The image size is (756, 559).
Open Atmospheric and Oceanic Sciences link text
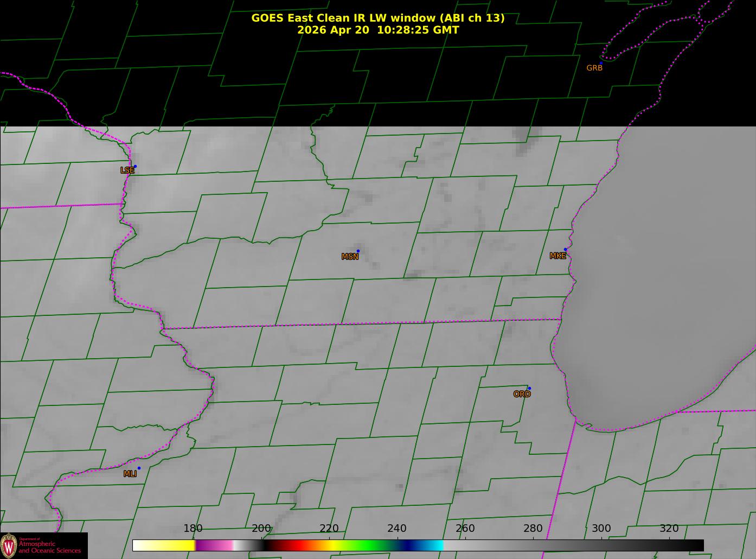pos(50,547)
